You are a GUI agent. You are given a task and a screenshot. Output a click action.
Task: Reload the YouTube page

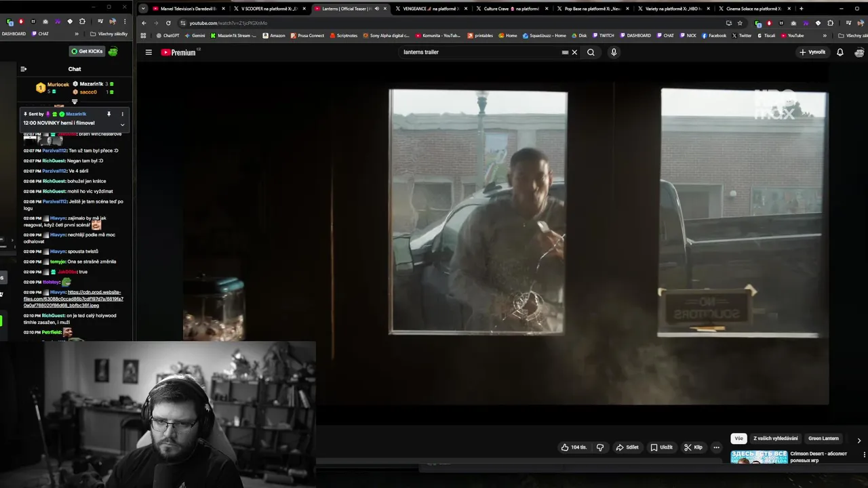[168, 23]
